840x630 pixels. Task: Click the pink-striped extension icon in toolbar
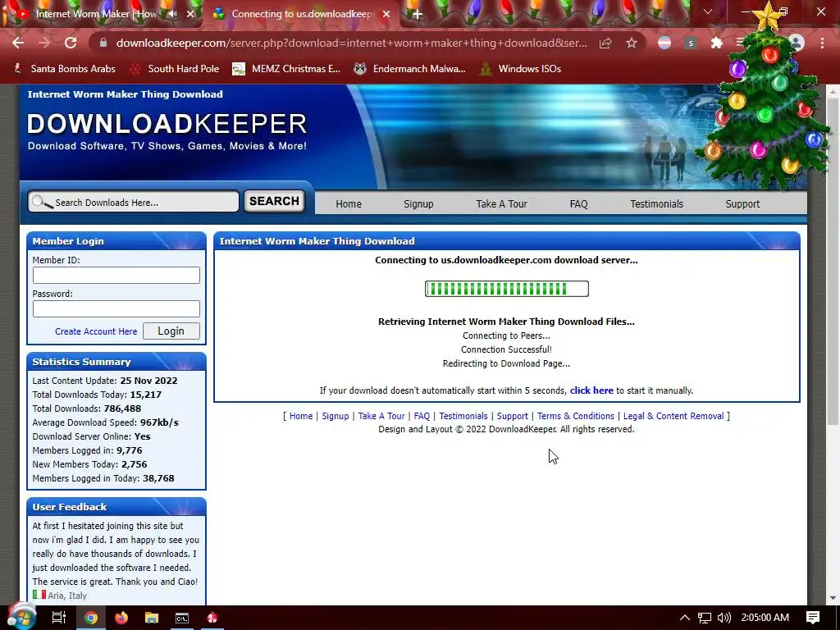(x=664, y=43)
